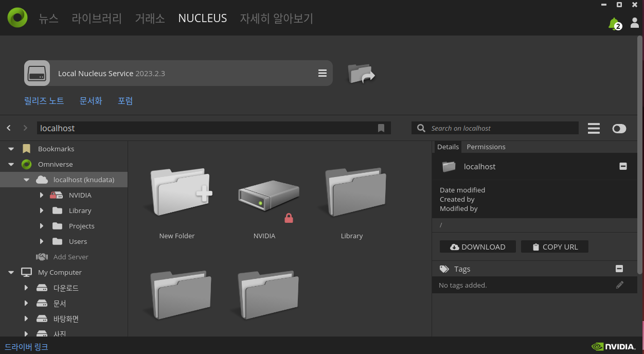644x354 pixels.
Task: Select the 바탕화면 drive item
Action: point(66,318)
